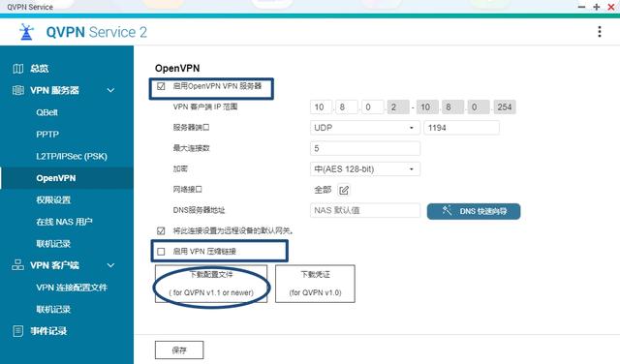Open 在线 NAS 用户 in sidebar
This screenshot has height=364, width=620.
[x=65, y=222]
